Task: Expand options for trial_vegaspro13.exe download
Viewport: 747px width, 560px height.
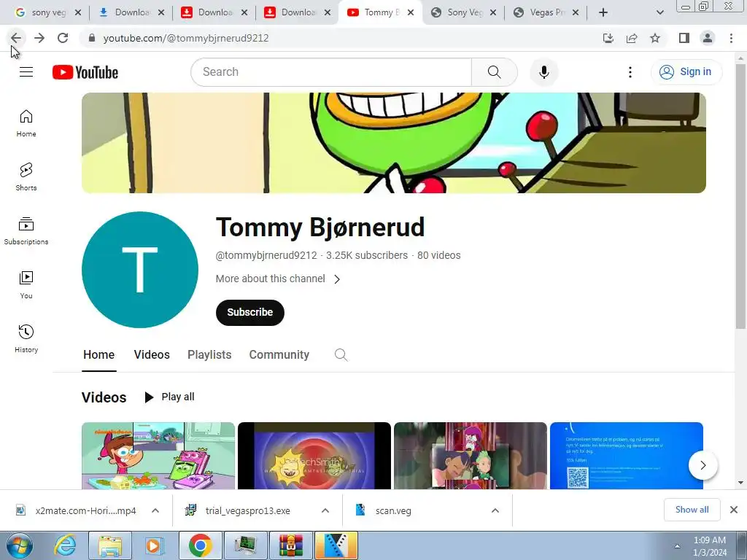Action: [x=325, y=510]
